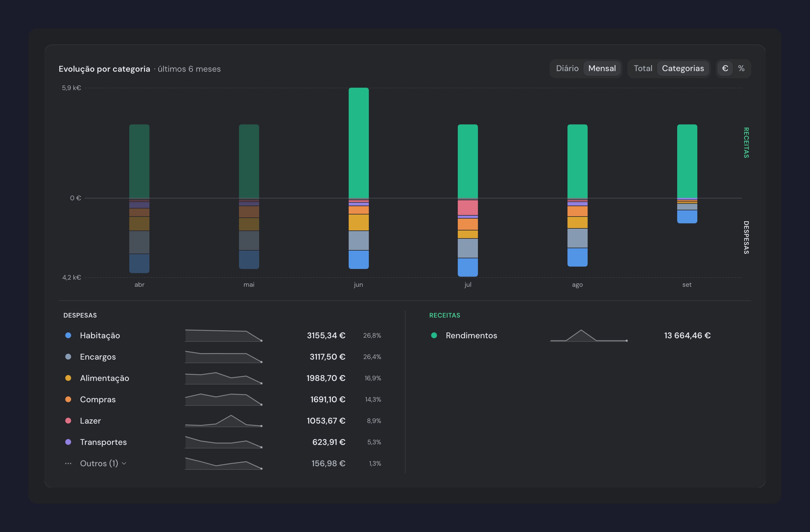This screenshot has height=532, width=810.
Task: Open the Outros sparkline chart
Action: (224, 463)
